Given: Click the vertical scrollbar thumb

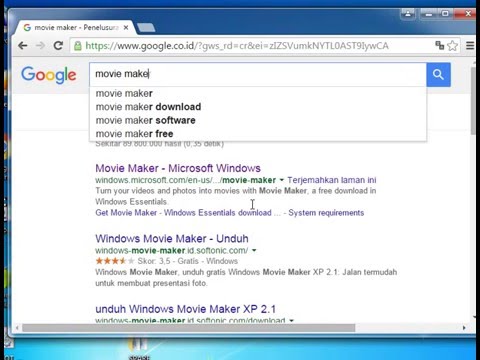Looking at the screenshot, I should tap(473, 101).
